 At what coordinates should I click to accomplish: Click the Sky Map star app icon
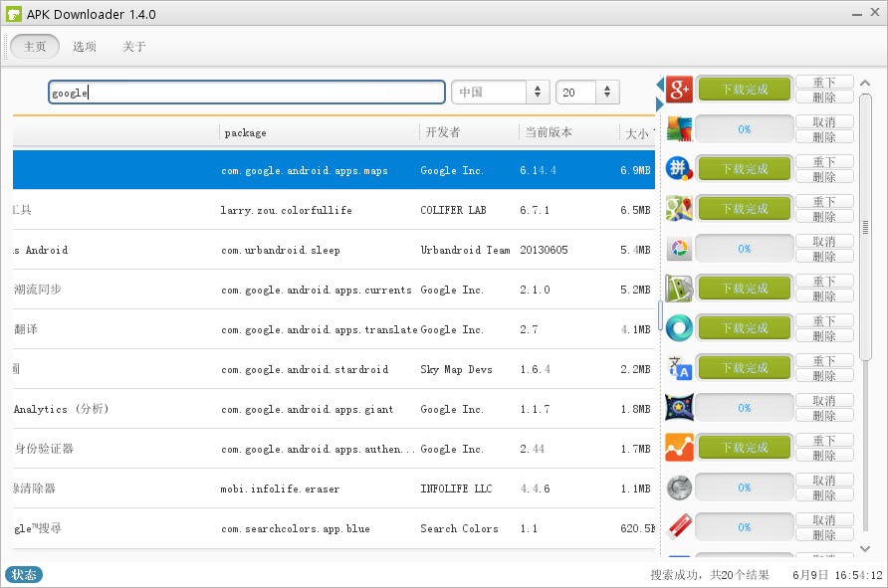point(679,408)
